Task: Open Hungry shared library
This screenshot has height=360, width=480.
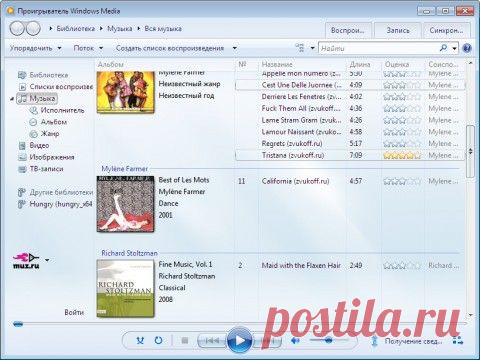Action: [61, 204]
